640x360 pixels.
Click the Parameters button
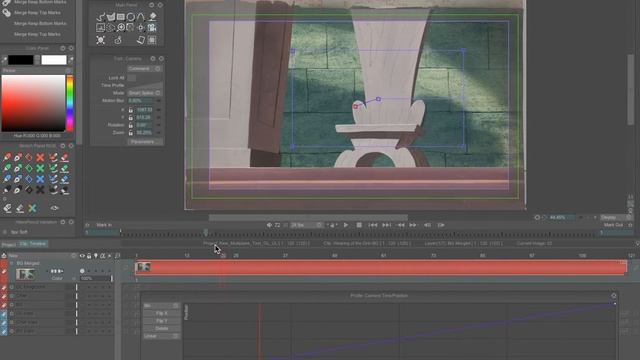(145, 142)
